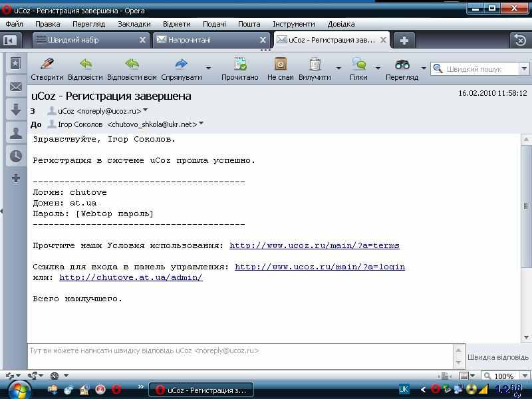Image resolution: width=532 pixels, height=399 pixels.
Task: Open the Гілки dropdown arrow
Action: 378,68
